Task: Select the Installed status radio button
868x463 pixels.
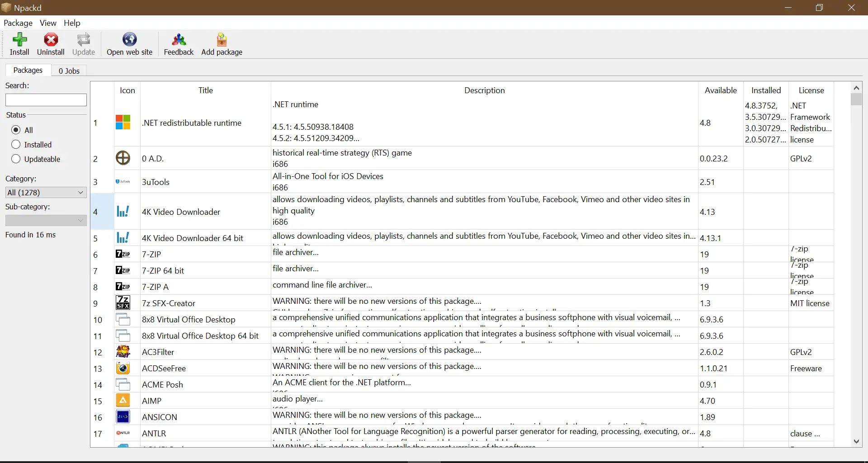Action: pyautogui.click(x=16, y=144)
